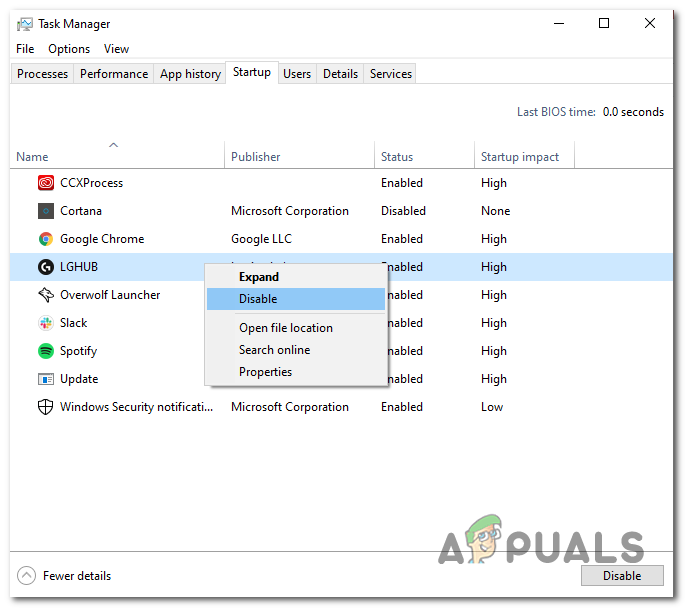Switch to the App history tab
This screenshot has height=608, width=685.
click(x=190, y=74)
